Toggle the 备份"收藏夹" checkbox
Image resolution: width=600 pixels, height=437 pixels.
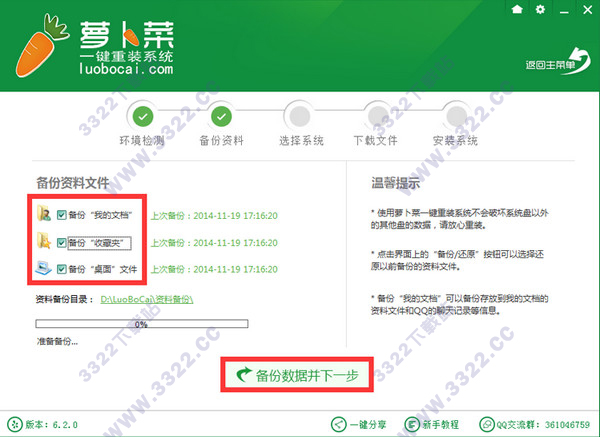(61, 243)
